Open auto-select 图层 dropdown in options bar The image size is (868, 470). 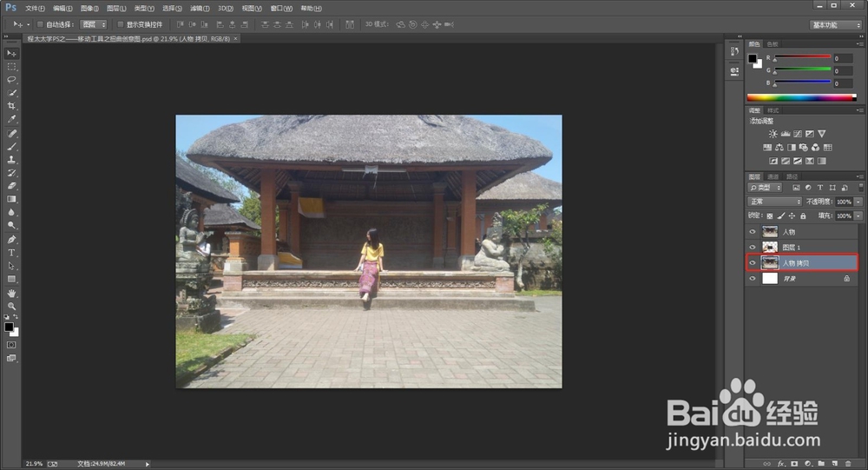click(x=94, y=24)
